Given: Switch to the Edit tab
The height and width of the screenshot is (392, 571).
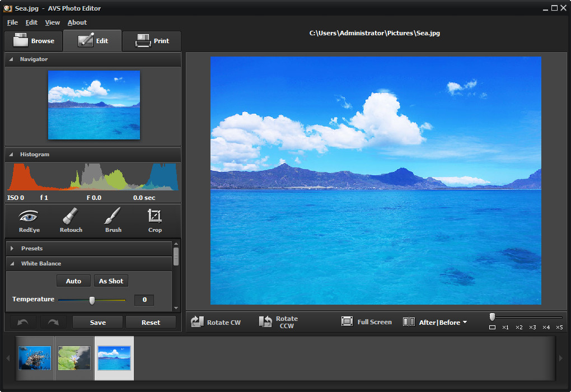Looking at the screenshot, I should [x=92, y=41].
